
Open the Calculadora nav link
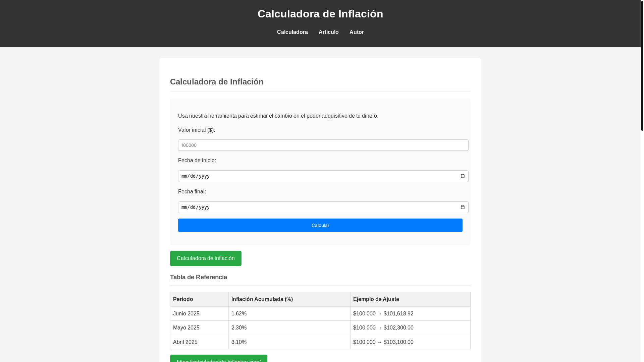tap(292, 32)
